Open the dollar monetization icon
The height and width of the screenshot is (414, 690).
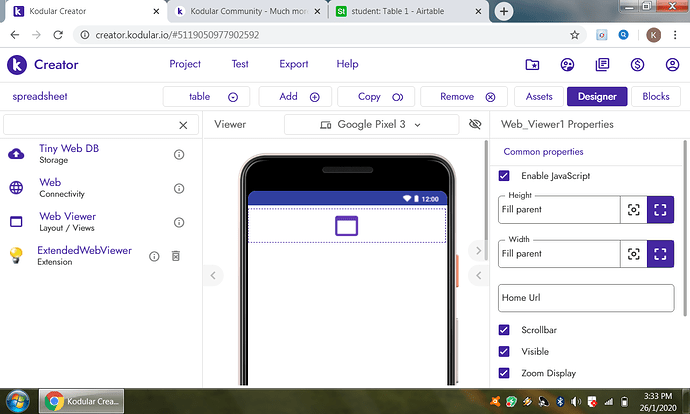[637, 65]
